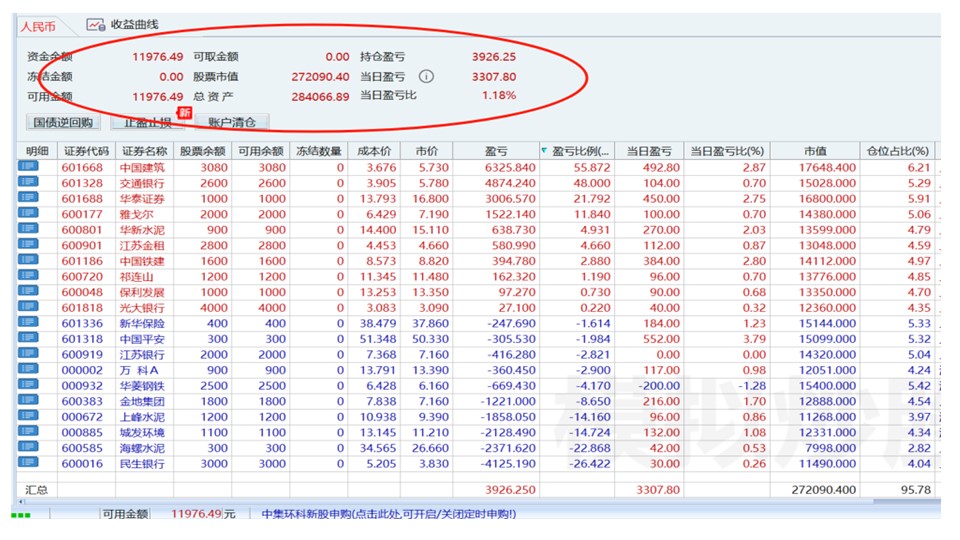Open detail icon for 601328 交通银行
This screenshot has width=960, height=540.
[x=29, y=182]
